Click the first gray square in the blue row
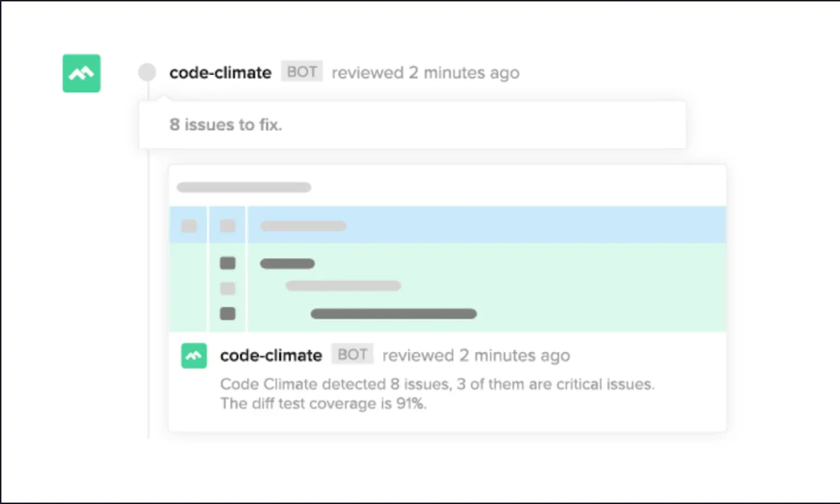The width and height of the screenshot is (840, 504). (189, 226)
